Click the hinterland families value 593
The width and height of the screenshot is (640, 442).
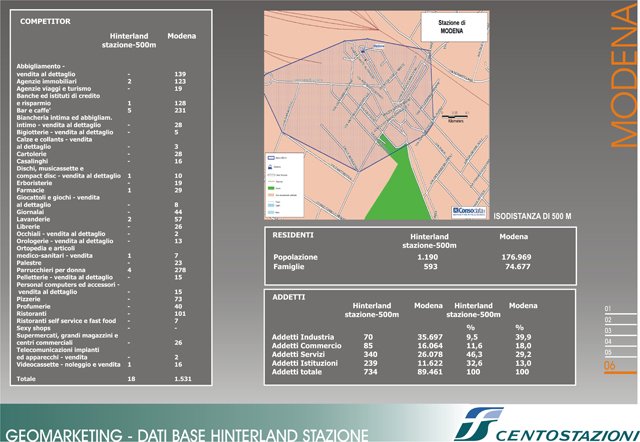(x=430, y=267)
